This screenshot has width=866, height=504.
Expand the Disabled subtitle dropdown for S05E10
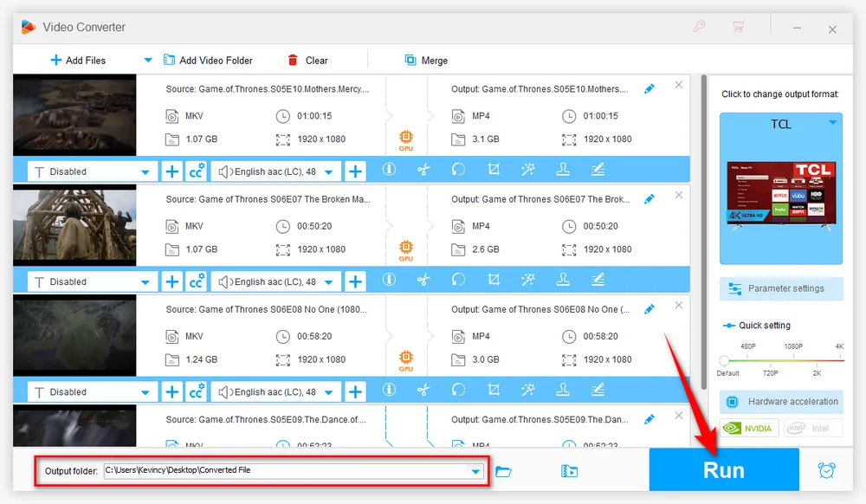[145, 171]
